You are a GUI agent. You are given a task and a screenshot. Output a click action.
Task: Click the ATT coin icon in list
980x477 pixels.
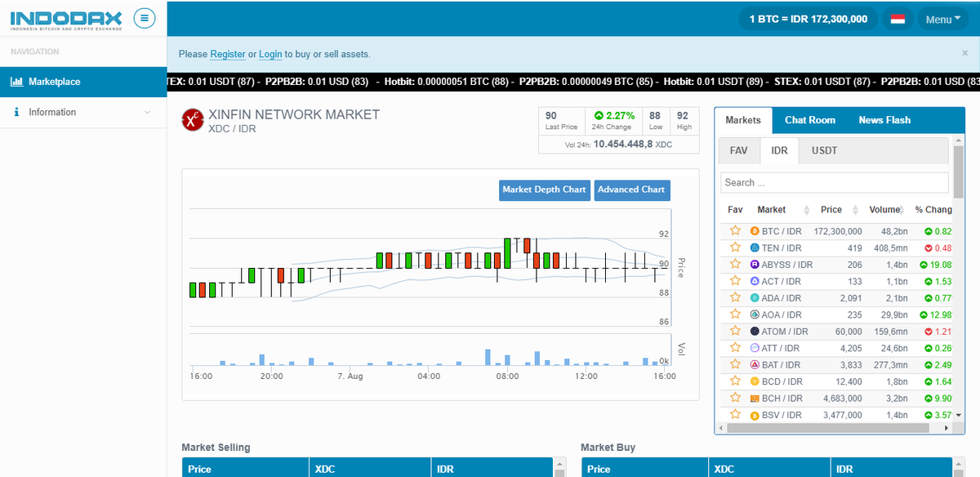coord(755,348)
